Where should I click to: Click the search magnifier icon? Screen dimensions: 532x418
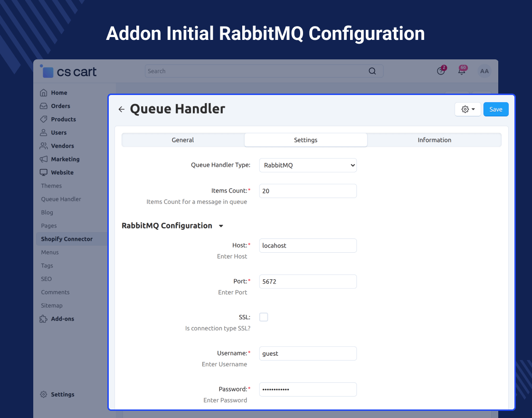click(372, 71)
